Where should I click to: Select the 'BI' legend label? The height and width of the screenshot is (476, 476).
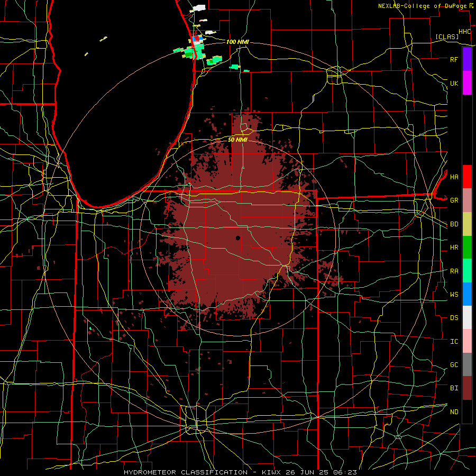pos(454,388)
